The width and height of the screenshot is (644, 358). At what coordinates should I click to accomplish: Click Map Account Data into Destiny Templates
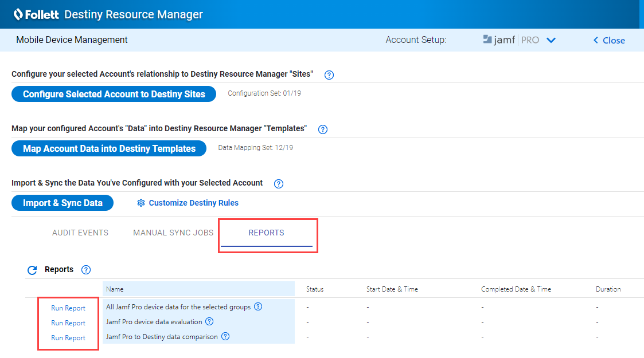[x=108, y=148]
